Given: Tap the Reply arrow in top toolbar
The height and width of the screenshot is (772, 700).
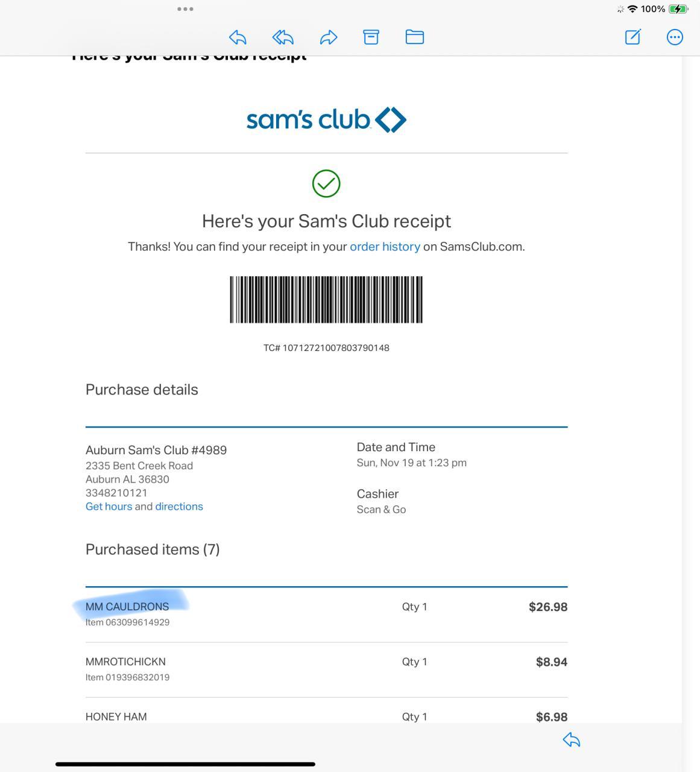Looking at the screenshot, I should [238, 37].
